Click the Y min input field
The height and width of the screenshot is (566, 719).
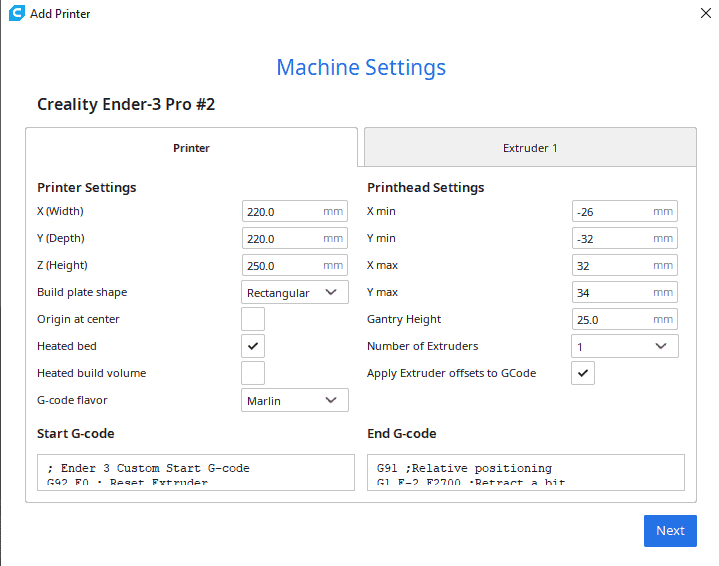(625, 239)
